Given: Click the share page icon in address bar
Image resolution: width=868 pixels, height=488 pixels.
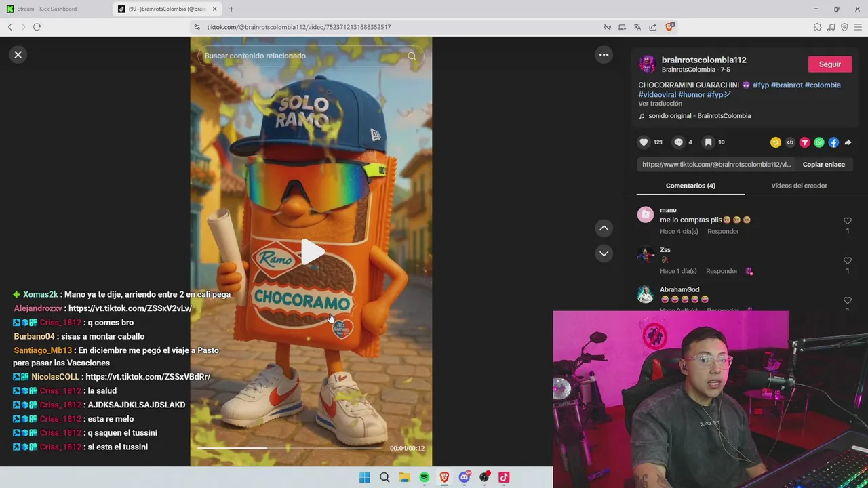Looking at the screenshot, I should click(x=652, y=27).
